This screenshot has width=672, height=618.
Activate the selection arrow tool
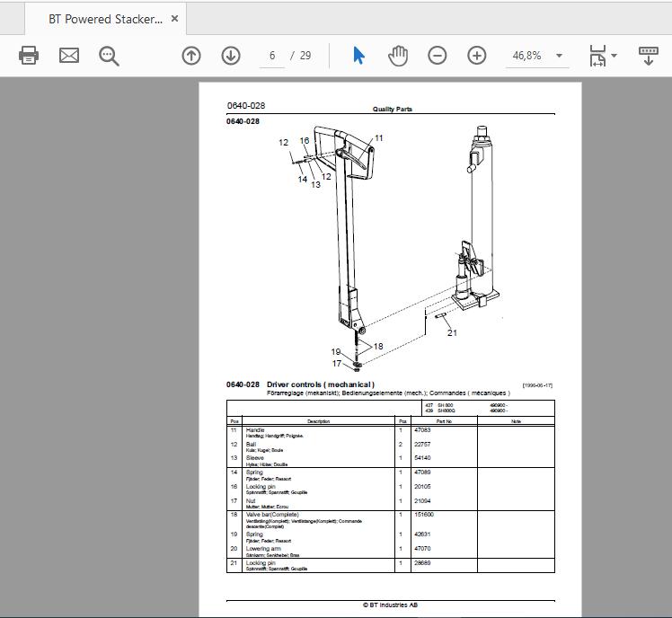[x=358, y=56]
